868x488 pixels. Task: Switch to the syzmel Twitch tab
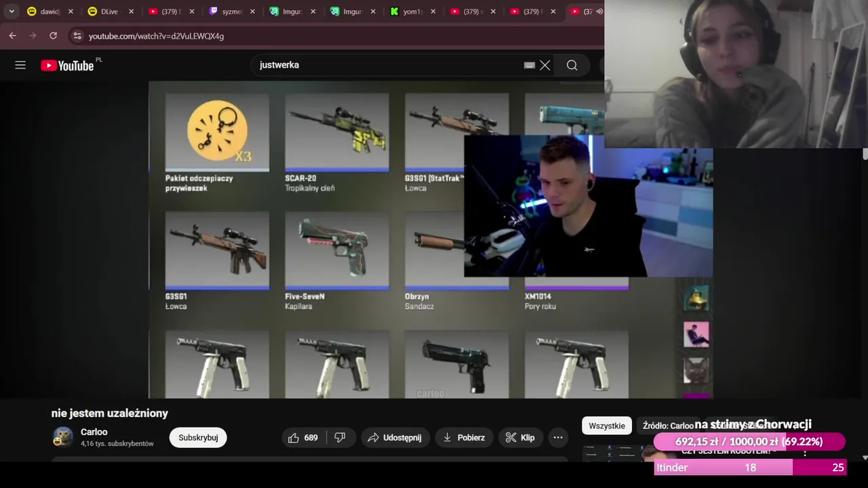click(225, 12)
